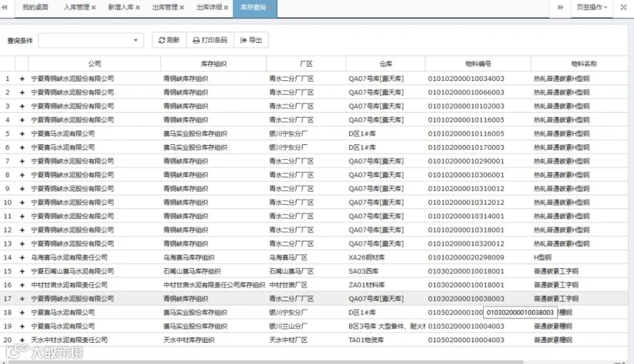
Task: Sort by the 仓库 column header
Action: 386,64
